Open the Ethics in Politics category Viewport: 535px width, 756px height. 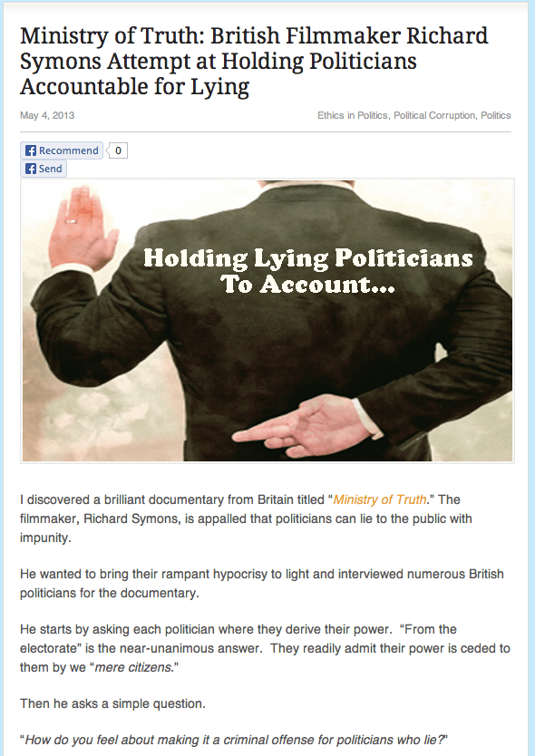(353, 115)
